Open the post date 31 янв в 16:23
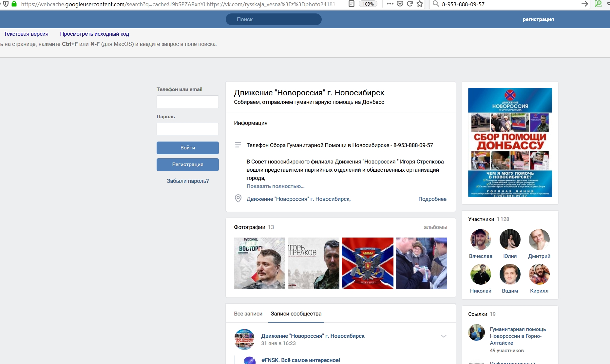The height and width of the screenshot is (364, 610). click(x=278, y=343)
